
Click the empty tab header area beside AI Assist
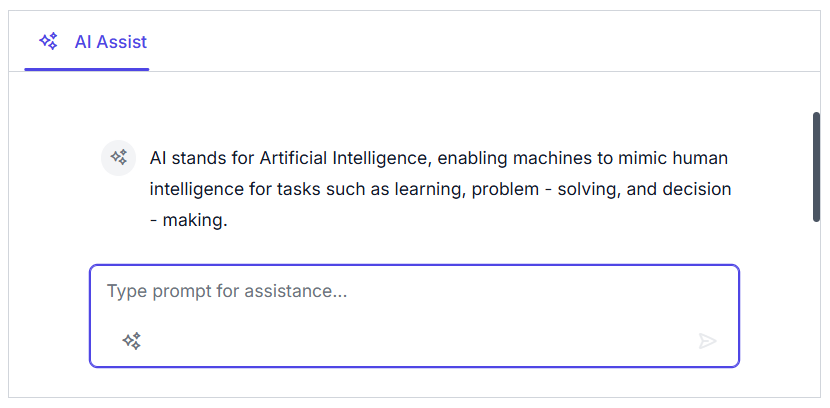(x=480, y=42)
